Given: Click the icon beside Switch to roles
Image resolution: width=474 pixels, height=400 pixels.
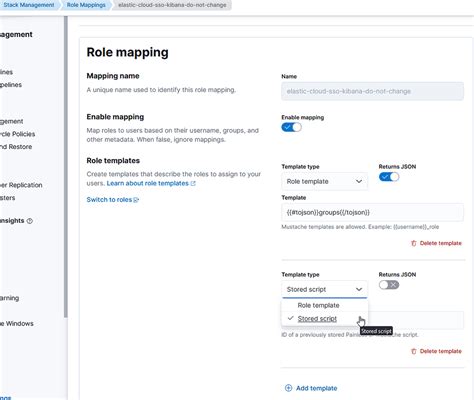Looking at the screenshot, I should point(136,200).
